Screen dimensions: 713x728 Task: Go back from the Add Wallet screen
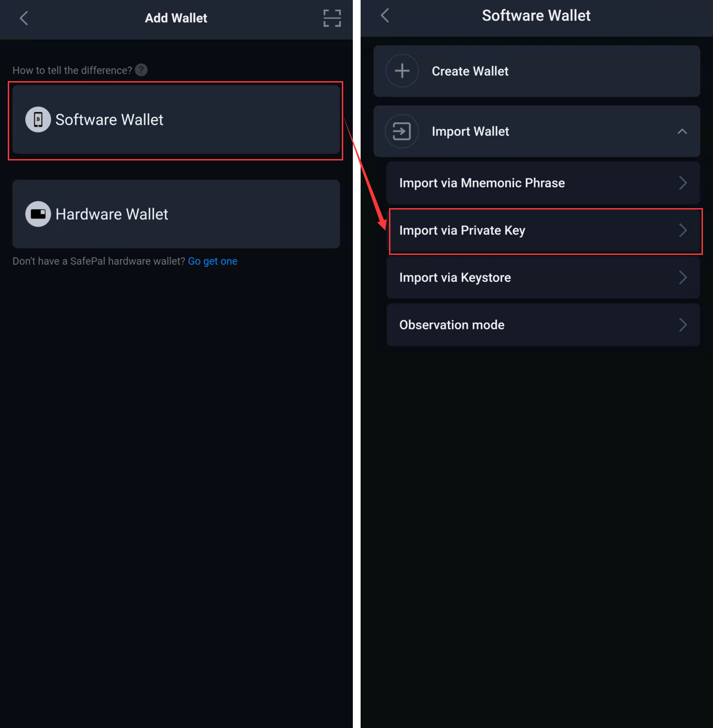tap(24, 18)
